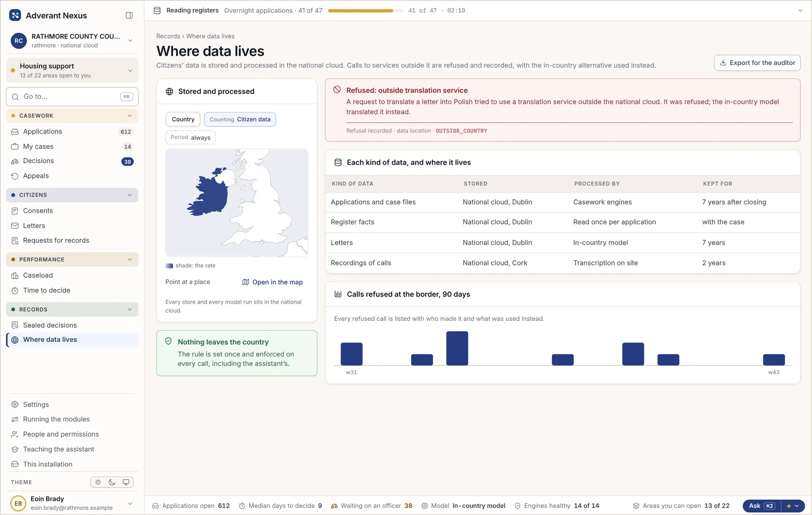Click the Teaching the assistant icon

click(x=15, y=449)
